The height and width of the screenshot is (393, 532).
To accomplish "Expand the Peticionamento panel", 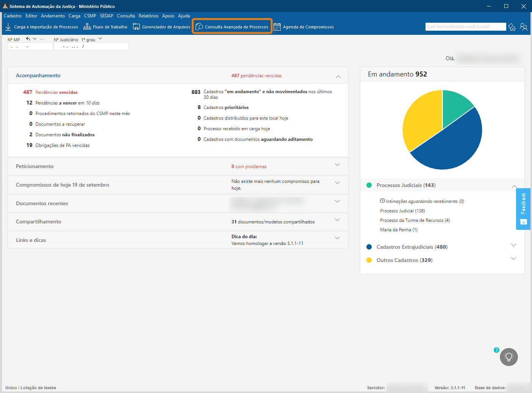I will click(337, 165).
